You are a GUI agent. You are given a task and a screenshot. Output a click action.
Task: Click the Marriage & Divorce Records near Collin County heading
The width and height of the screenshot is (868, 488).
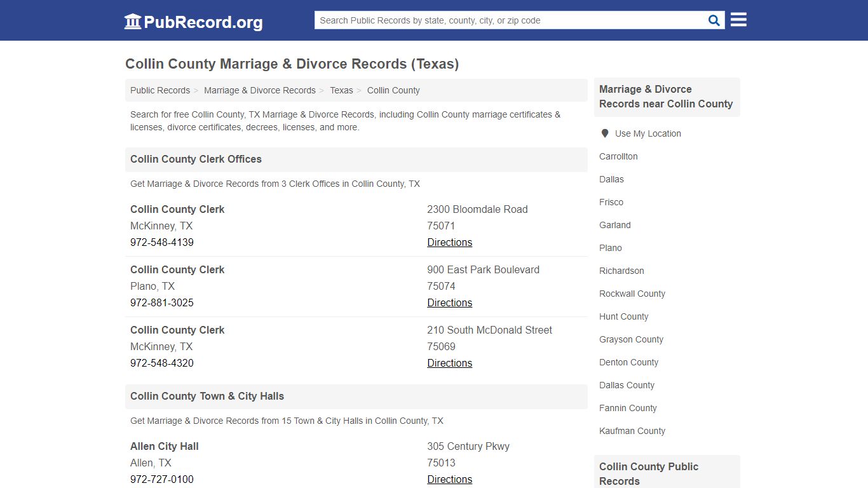[x=666, y=97]
